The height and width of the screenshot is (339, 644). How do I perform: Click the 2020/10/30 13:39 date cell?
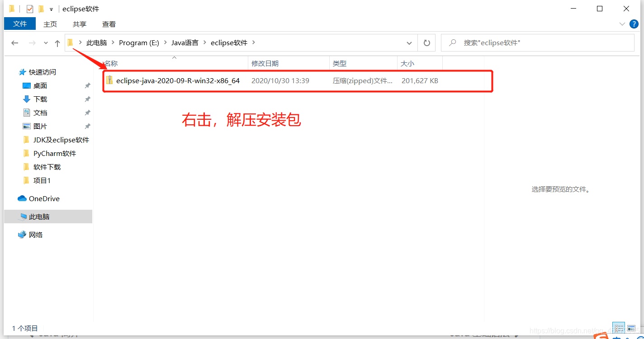click(280, 81)
